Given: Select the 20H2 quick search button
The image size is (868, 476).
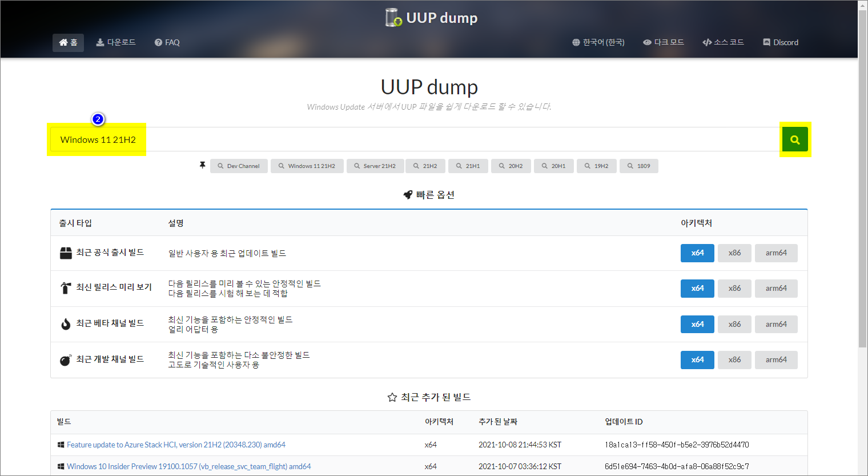Looking at the screenshot, I should [511, 166].
